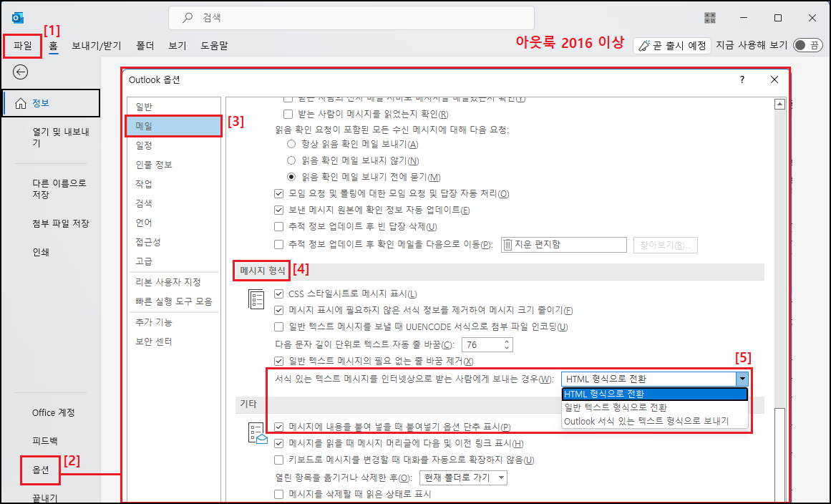Select 고급 options category
The height and width of the screenshot is (504, 831).
174,261
